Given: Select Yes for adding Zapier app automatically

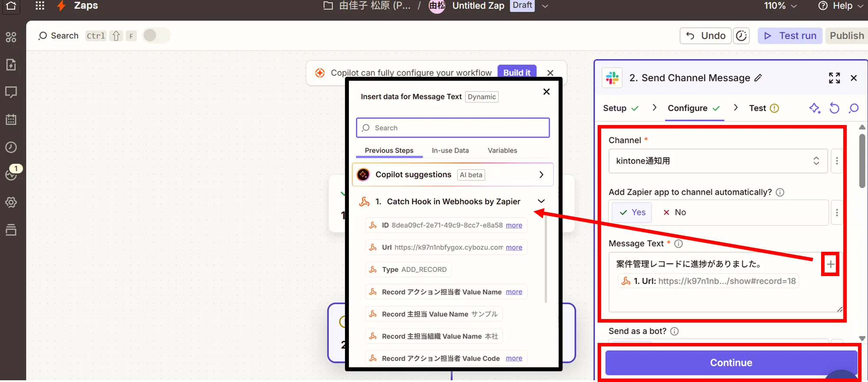Looking at the screenshot, I should coord(632,212).
